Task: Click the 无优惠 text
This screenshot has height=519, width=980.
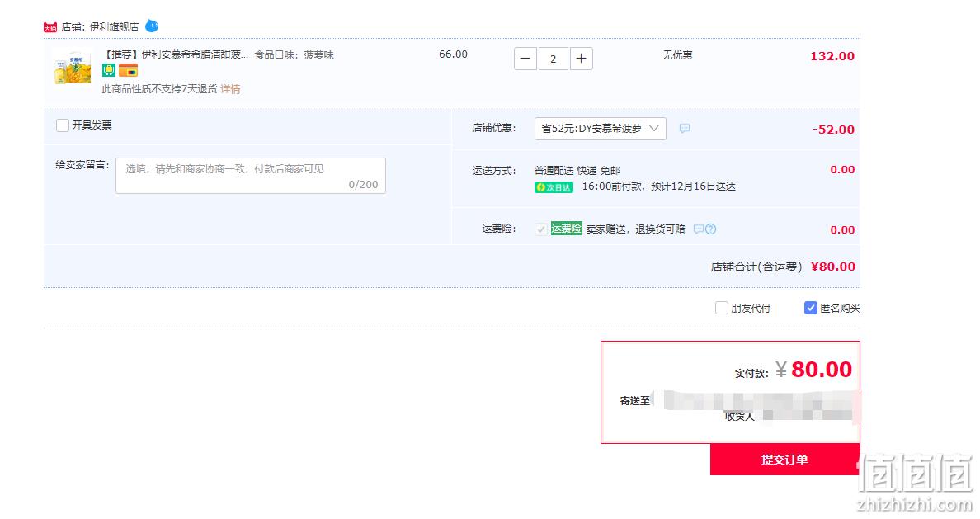Action: pyautogui.click(x=677, y=55)
